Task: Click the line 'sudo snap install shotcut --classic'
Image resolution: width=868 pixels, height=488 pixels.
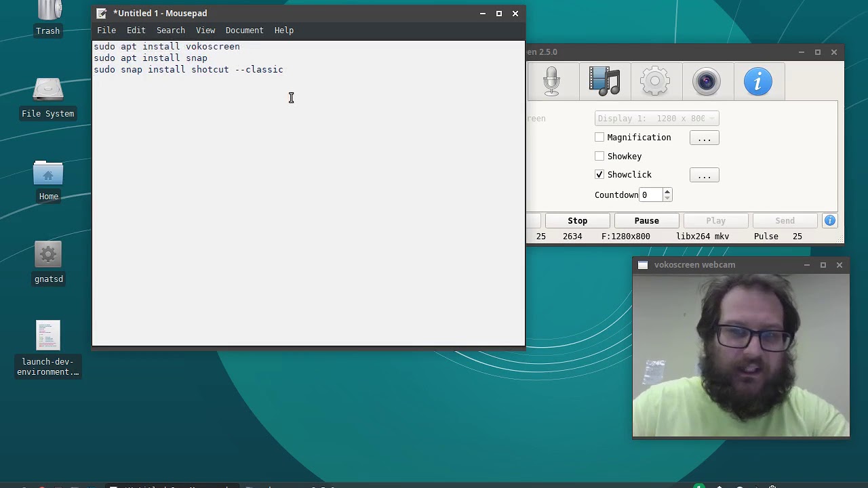Action: [x=189, y=70]
